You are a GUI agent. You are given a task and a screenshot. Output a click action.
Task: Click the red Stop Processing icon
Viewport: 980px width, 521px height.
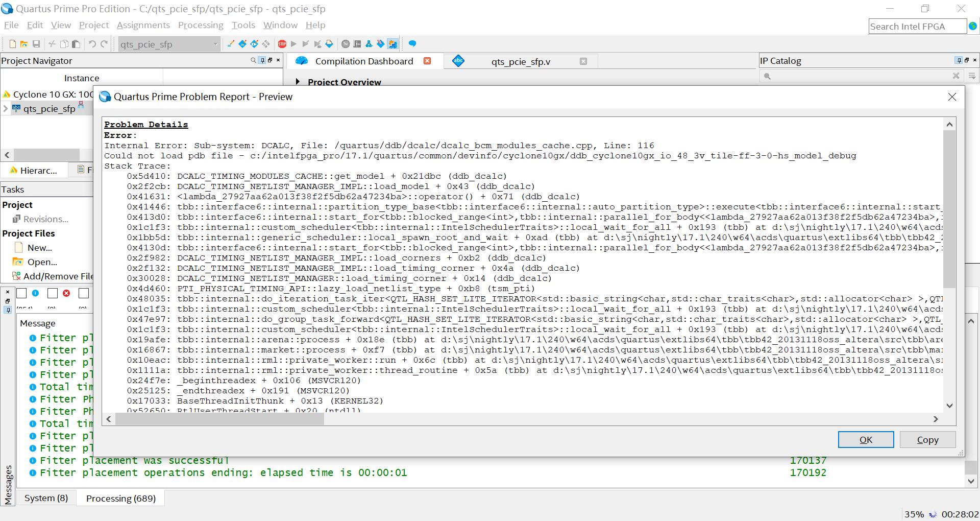pyautogui.click(x=282, y=44)
